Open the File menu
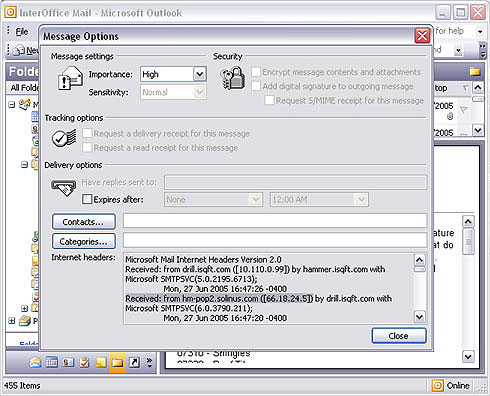The width and height of the screenshot is (490, 396). [22, 32]
